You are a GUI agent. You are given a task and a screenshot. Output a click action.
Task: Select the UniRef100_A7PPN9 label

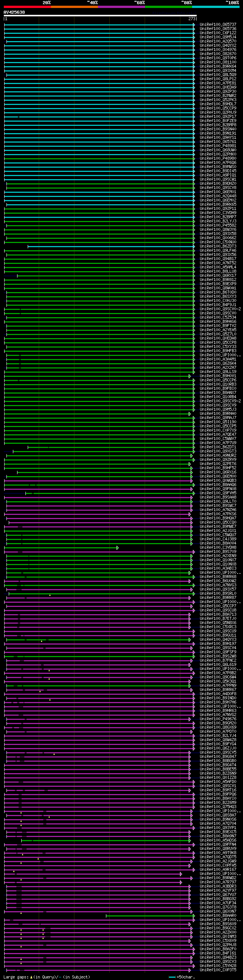(x=218, y=686)
